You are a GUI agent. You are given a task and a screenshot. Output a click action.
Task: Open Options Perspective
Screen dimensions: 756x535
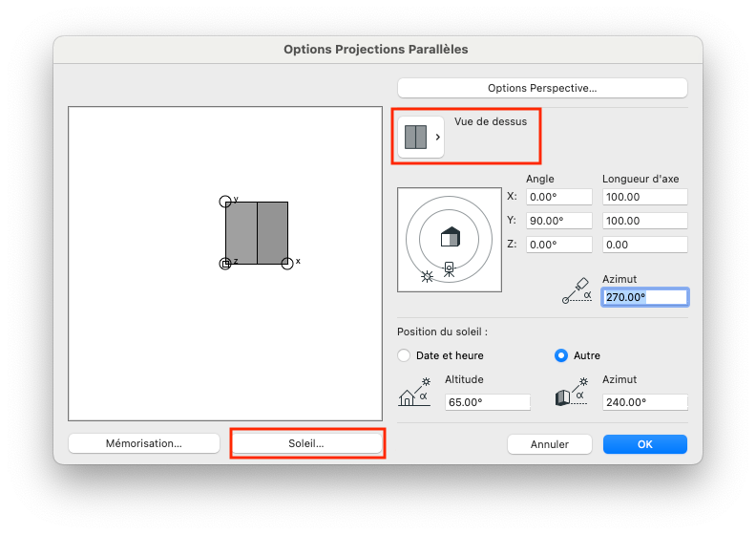(542, 88)
